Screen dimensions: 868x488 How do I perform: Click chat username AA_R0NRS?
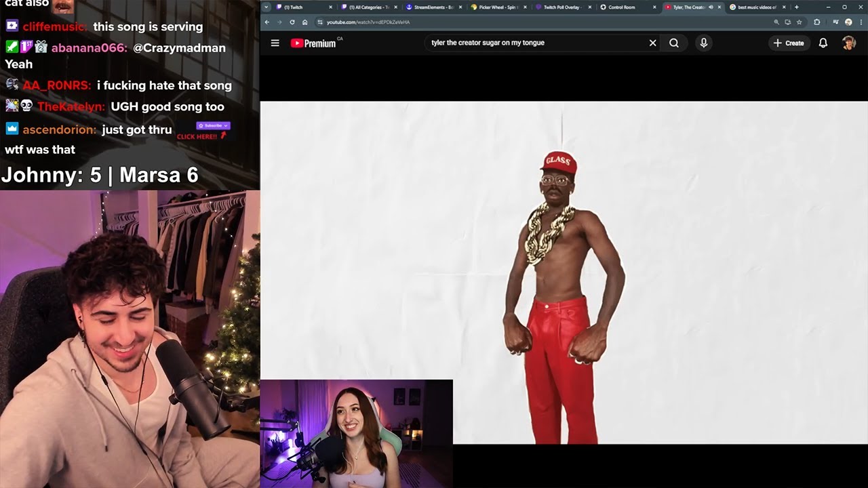56,85
